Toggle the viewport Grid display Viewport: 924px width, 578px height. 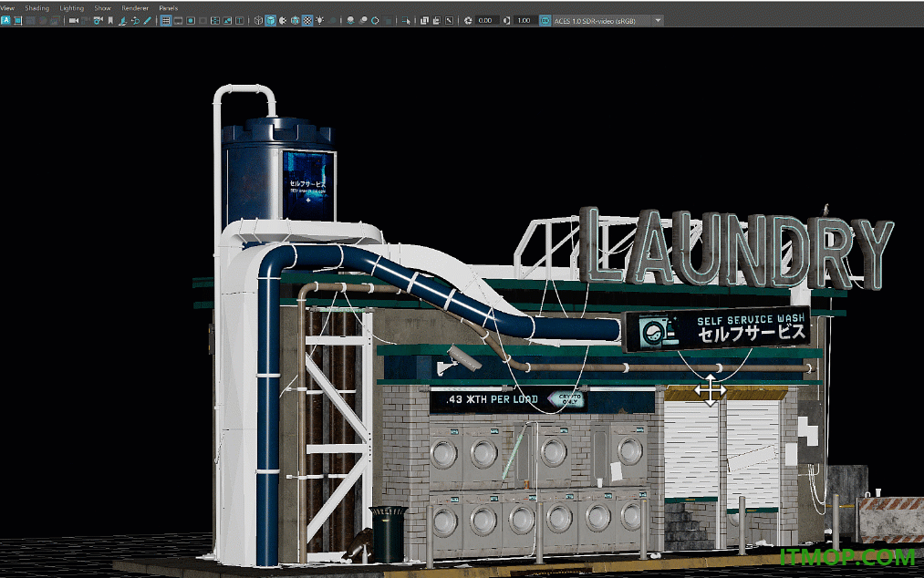[x=166, y=21]
